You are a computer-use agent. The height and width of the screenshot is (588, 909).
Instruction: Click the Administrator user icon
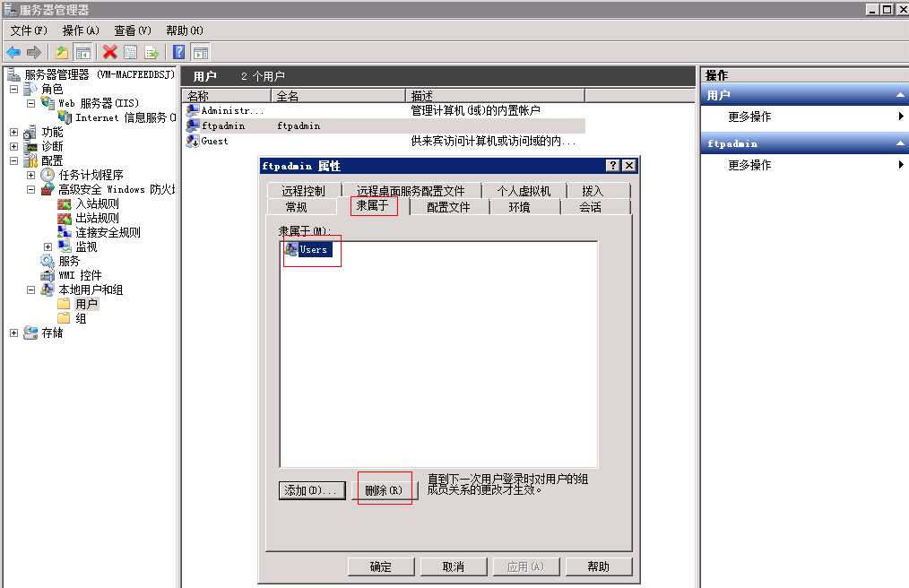click(x=193, y=110)
